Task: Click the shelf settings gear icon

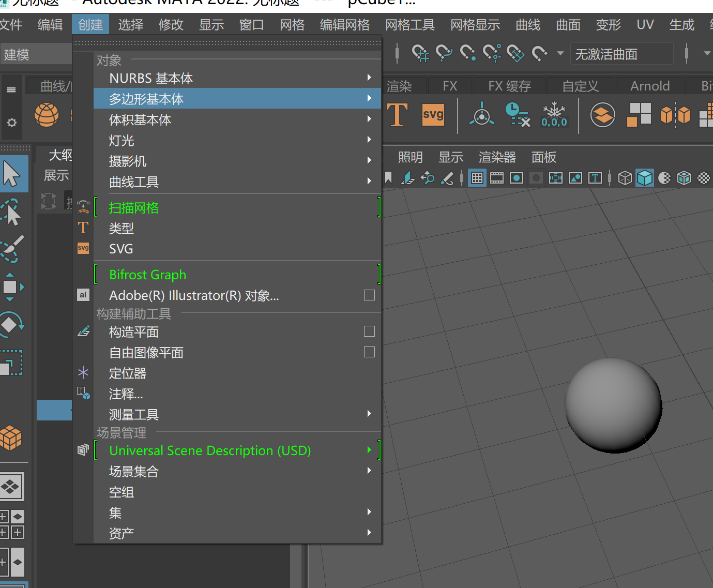Action: coord(11,123)
